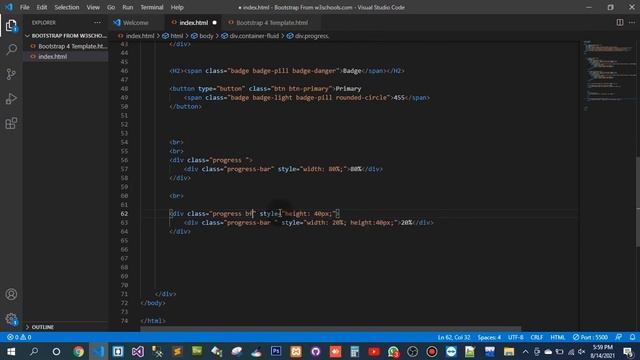The height and width of the screenshot is (360, 640).
Task: Open Visual Studio purple icon in taskbar
Action: pos(138,351)
